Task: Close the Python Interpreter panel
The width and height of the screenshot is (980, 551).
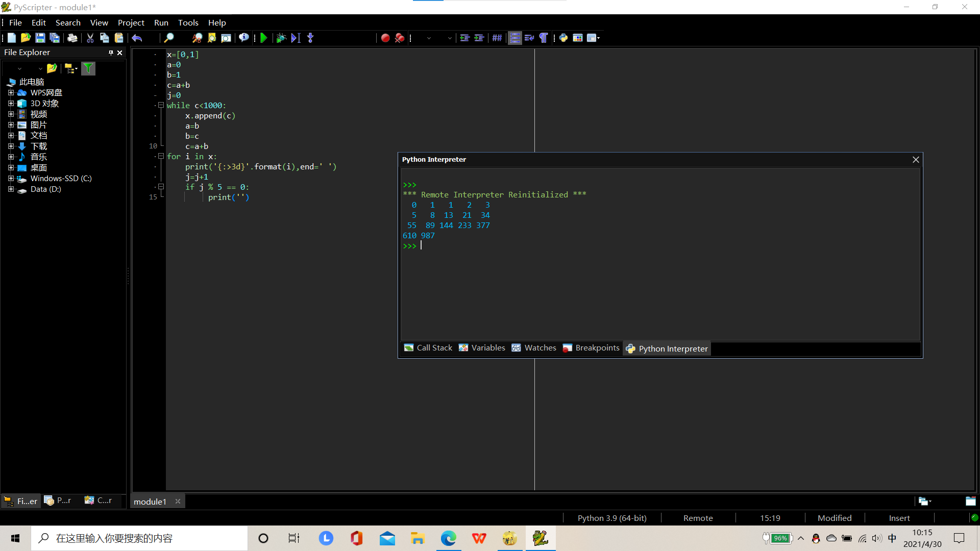Action: pyautogui.click(x=916, y=160)
